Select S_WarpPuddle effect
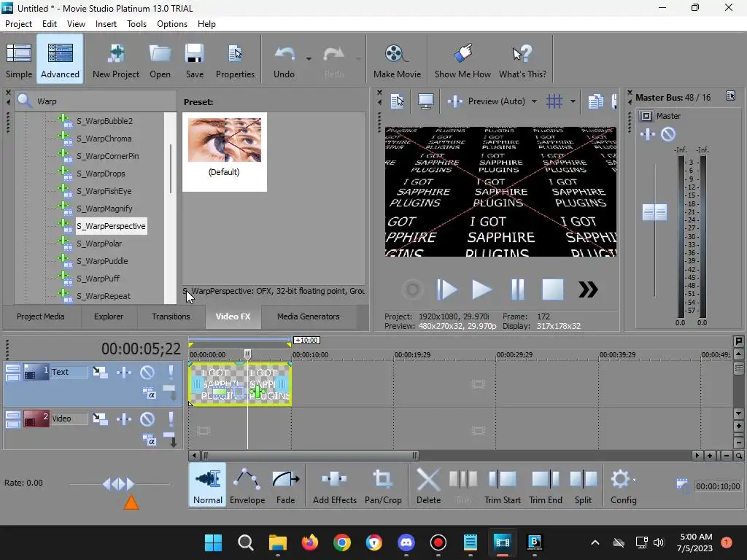The height and width of the screenshot is (560, 747). (x=102, y=261)
